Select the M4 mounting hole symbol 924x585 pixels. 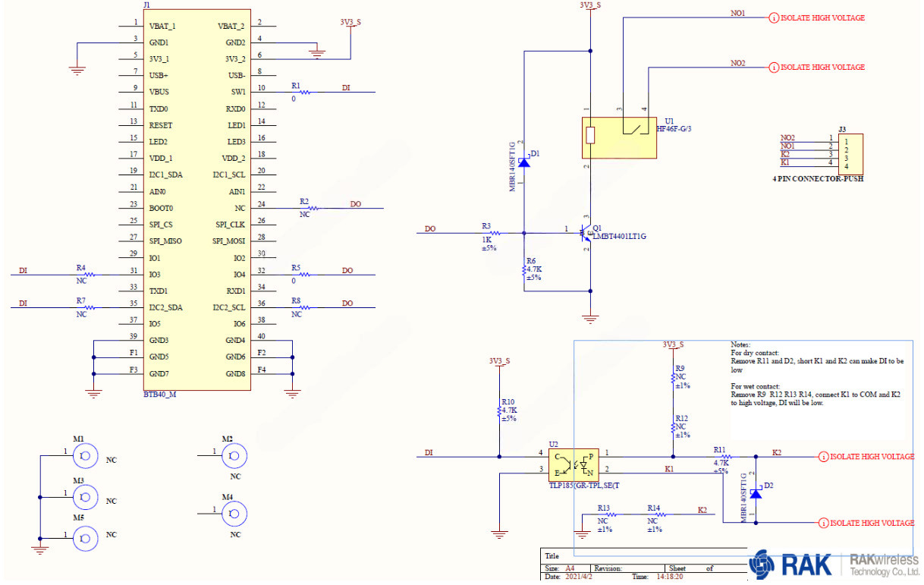(232, 515)
